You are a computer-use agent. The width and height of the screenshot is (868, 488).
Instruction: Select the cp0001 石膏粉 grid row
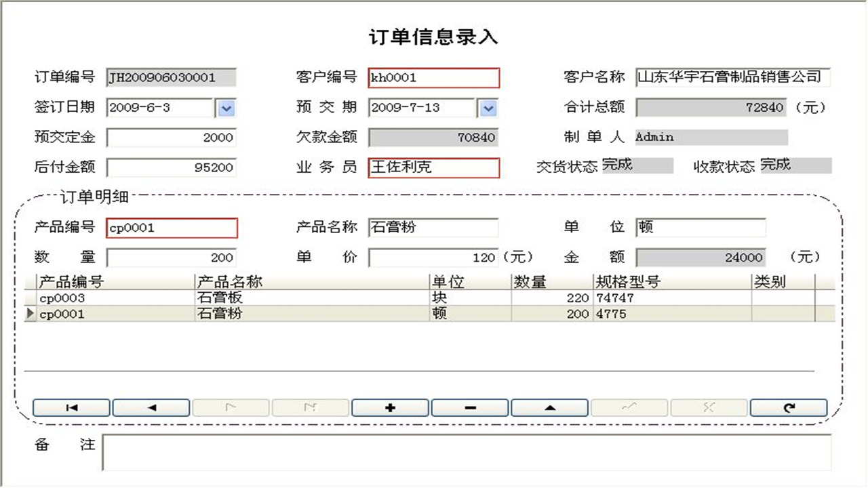(x=271, y=313)
